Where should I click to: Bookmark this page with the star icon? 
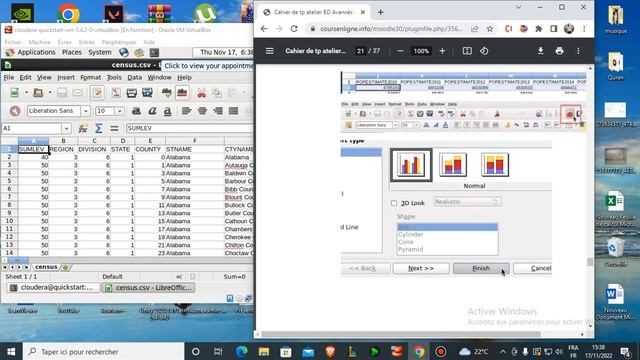point(490,29)
